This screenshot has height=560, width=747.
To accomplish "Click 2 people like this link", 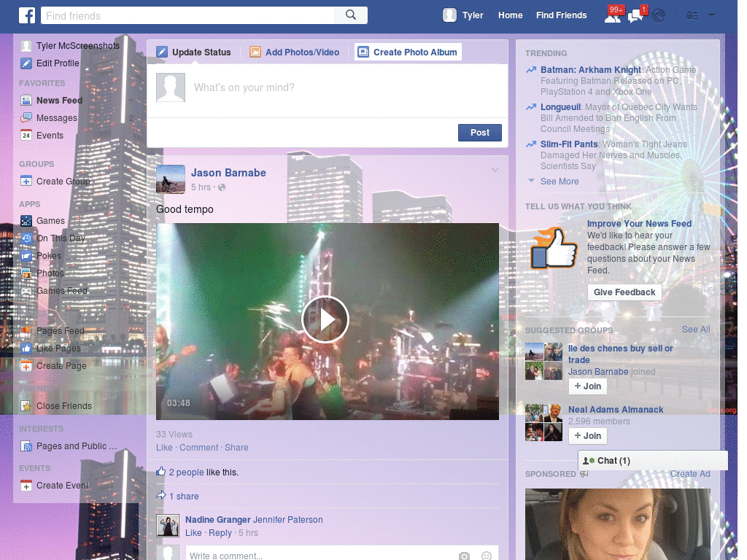I will (x=186, y=472).
